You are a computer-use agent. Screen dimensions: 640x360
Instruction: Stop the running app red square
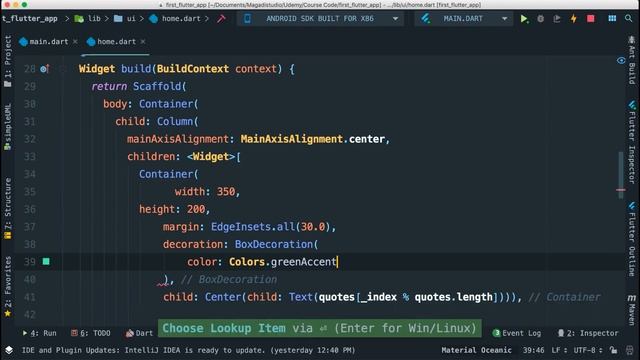coord(591,19)
